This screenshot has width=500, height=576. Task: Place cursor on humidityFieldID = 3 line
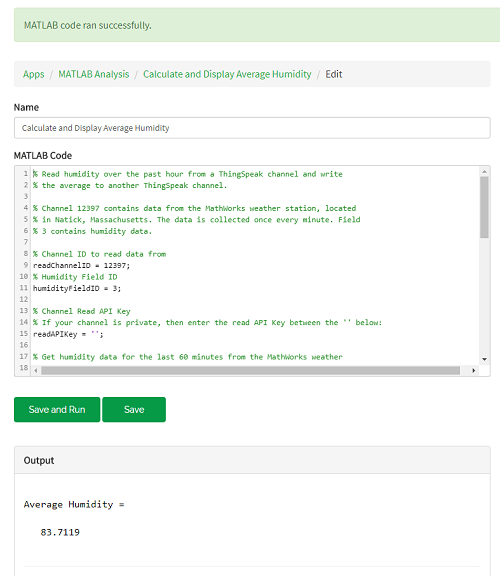click(77, 288)
